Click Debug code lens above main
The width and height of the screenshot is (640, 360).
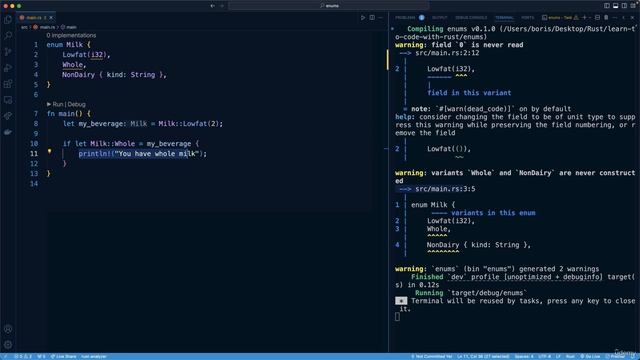(x=76, y=104)
